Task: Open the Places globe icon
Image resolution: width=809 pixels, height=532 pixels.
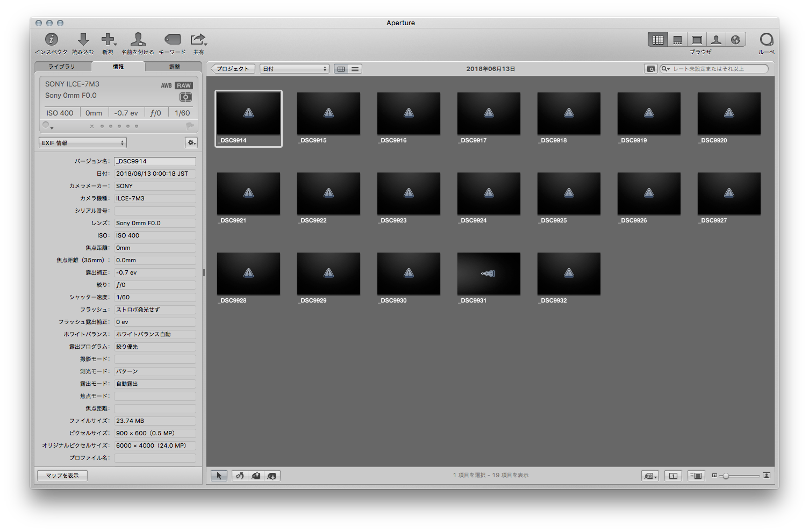Action: [735, 40]
